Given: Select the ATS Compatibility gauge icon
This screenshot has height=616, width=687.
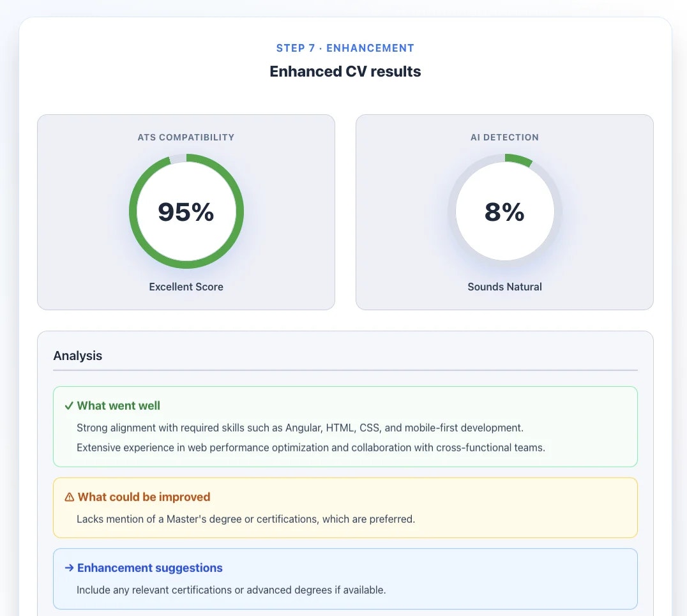Looking at the screenshot, I should pyautogui.click(x=186, y=211).
